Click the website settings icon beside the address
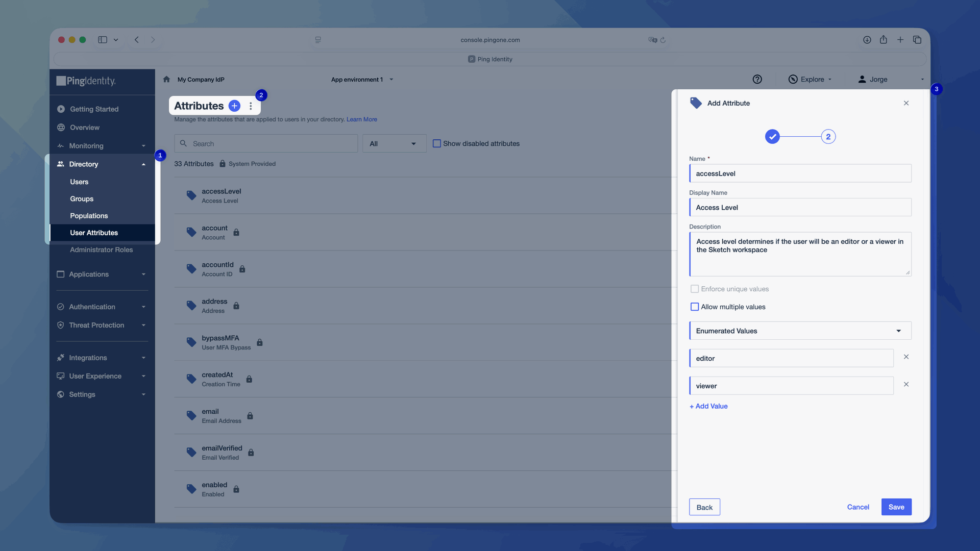Screen dimensions: 980x551 pos(318,40)
